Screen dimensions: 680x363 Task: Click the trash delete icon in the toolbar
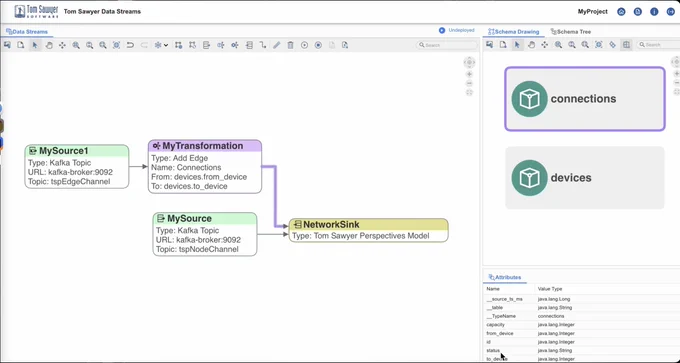(291, 45)
